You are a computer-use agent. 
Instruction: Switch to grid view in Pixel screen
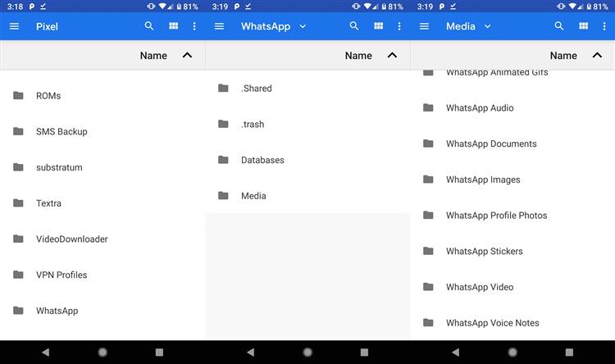pos(173,26)
